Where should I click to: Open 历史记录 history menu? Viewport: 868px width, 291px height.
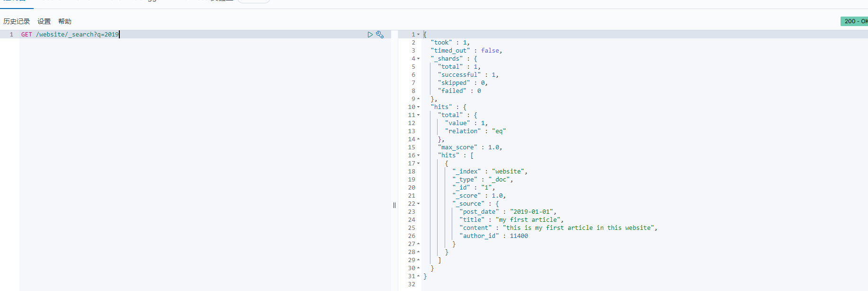(17, 21)
